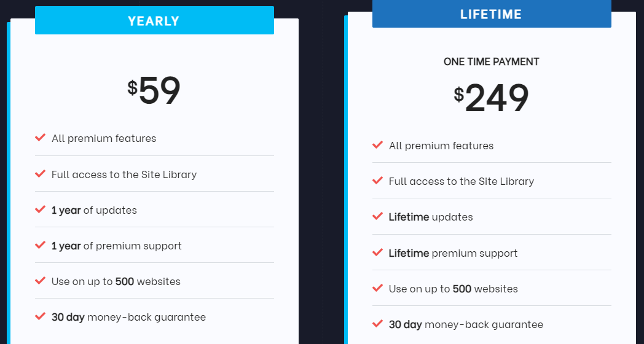This screenshot has height=344, width=644.
Task: Click checkmark beside lifetime All premium features
Action: pyautogui.click(x=377, y=145)
